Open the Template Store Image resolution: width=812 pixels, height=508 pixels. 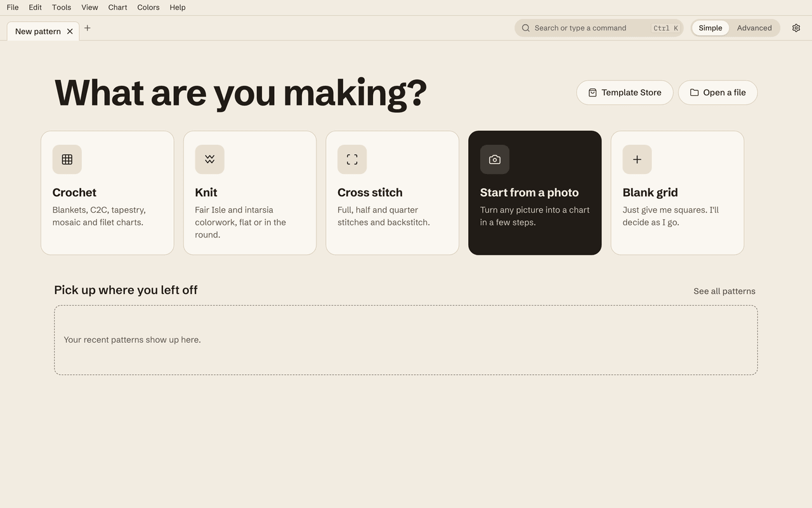[x=625, y=93]
